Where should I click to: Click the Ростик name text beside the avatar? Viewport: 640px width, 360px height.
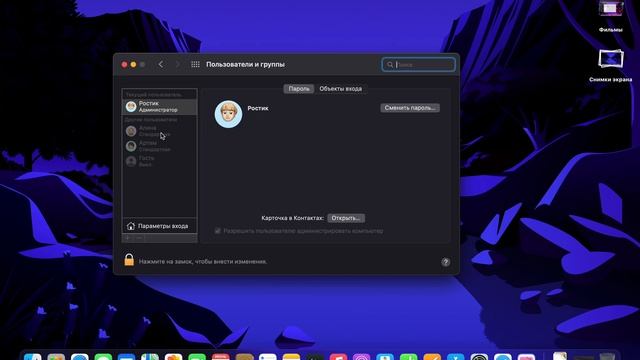coord(258,108)
